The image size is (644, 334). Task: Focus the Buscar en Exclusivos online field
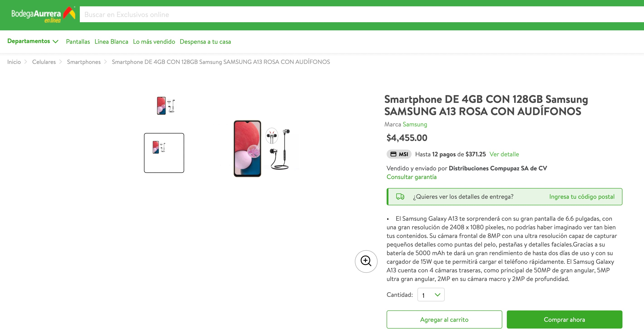coord(350,15)
